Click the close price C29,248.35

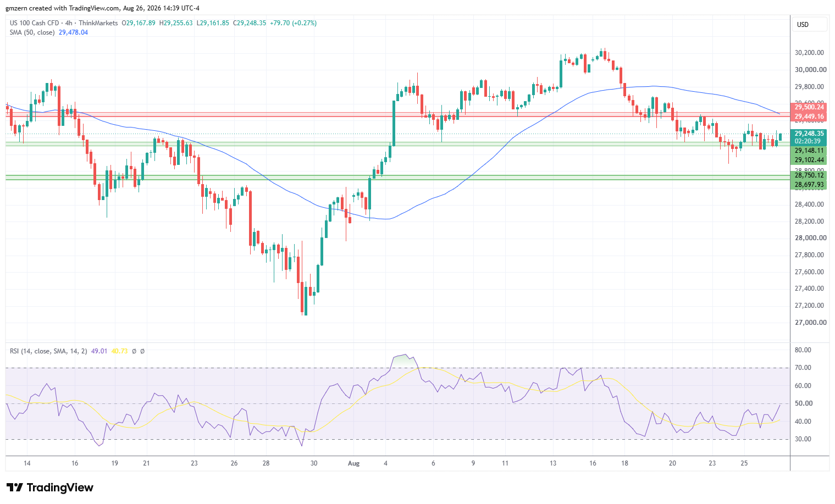click(x=250, y=23)
